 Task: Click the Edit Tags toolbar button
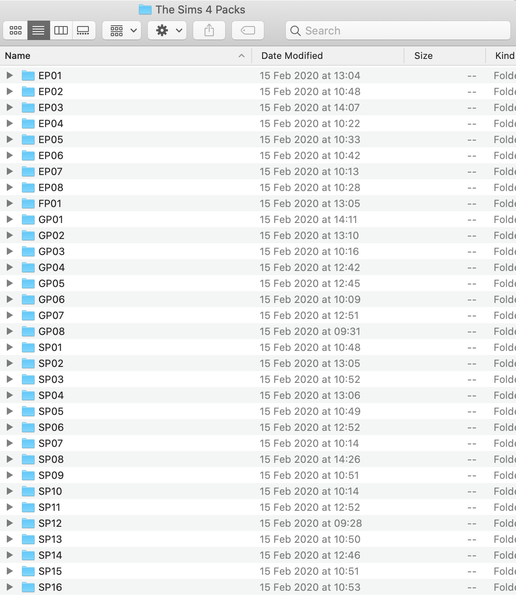(x=248, y=31)
